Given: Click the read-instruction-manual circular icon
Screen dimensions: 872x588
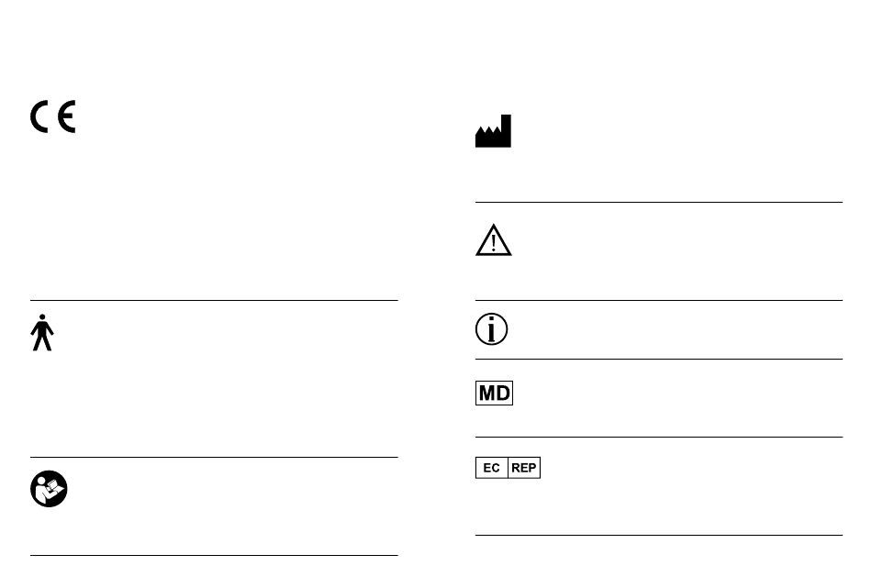Looking at the screenshot, I should click(x=49, y=489).
